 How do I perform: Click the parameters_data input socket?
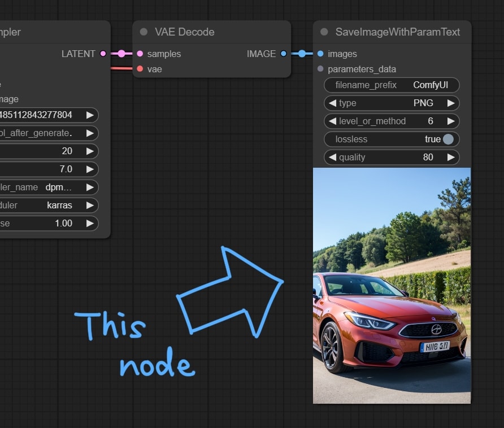pyautogui.click(x=320, y=69)
